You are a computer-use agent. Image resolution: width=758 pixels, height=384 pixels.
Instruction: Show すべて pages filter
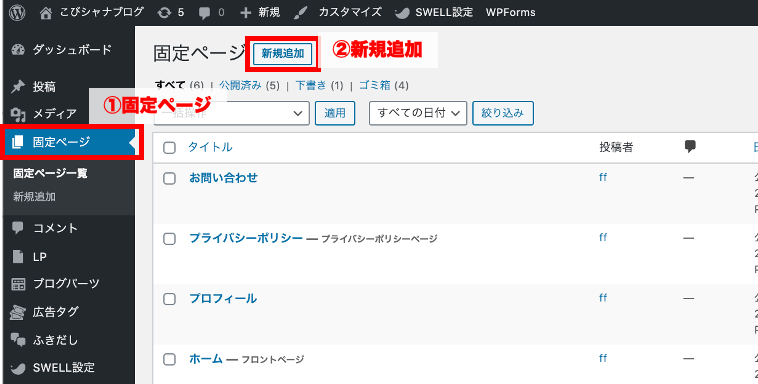[x=170, y=86]
